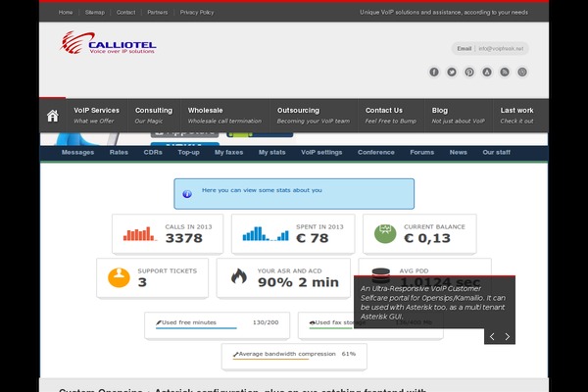Open the Contact link in the top bar

(125, 13)
